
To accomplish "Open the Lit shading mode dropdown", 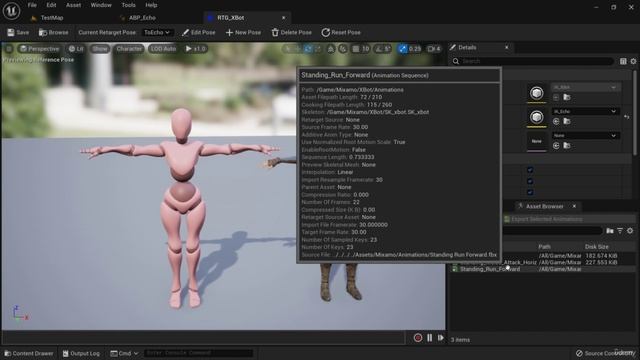I will (76, 49).
